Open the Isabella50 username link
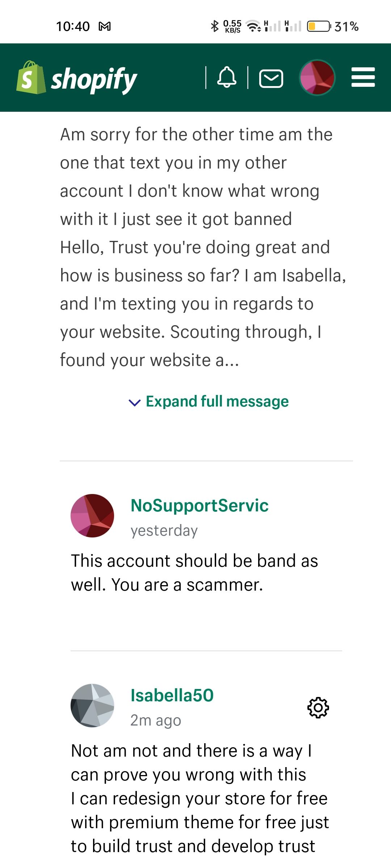Viewport: 391px width, 868px height. (x=172, y=695)
